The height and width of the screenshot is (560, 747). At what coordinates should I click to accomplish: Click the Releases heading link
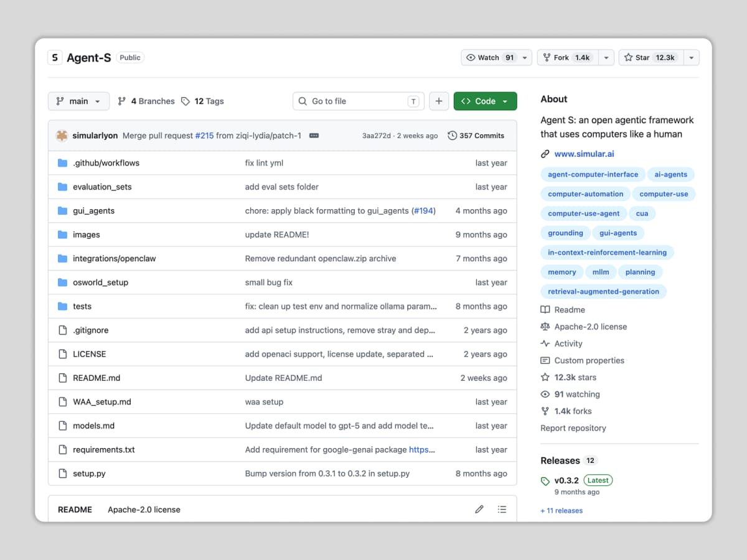point(560,460)
